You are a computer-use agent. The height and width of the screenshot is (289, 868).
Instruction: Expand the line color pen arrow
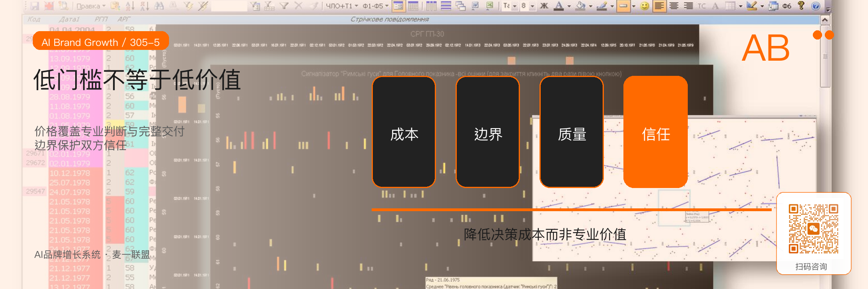coord(612,6)
